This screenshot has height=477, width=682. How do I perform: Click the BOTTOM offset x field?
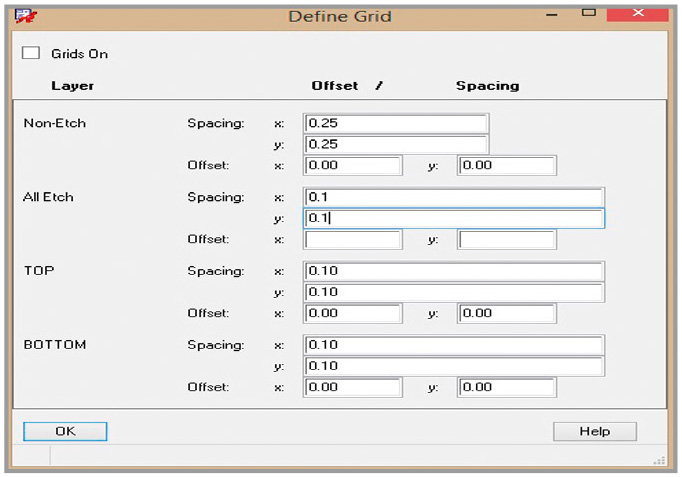coord(353,387)
